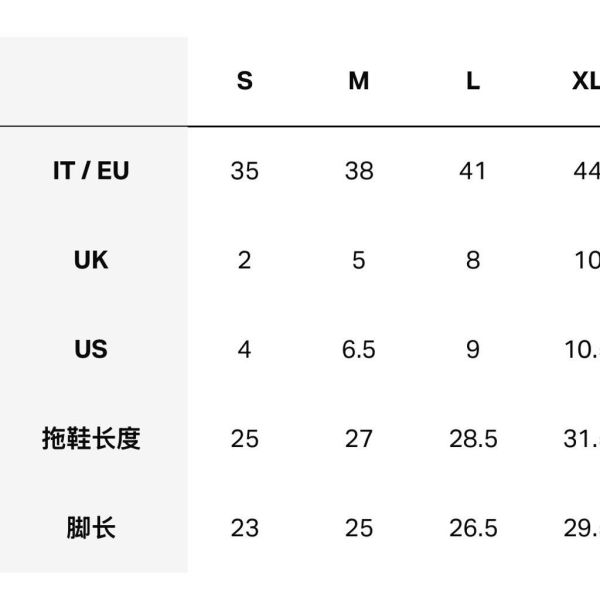Select EU size 38 cell

click(359, 171)
